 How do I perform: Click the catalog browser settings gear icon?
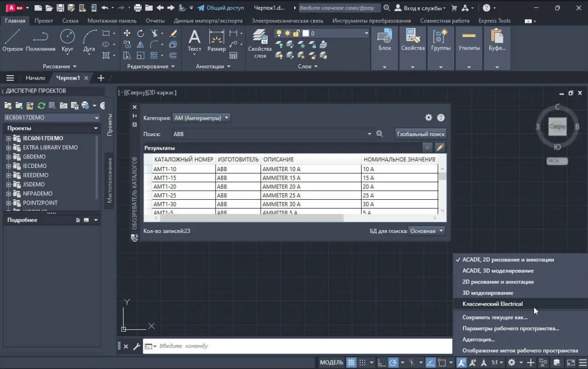[428, 118]
